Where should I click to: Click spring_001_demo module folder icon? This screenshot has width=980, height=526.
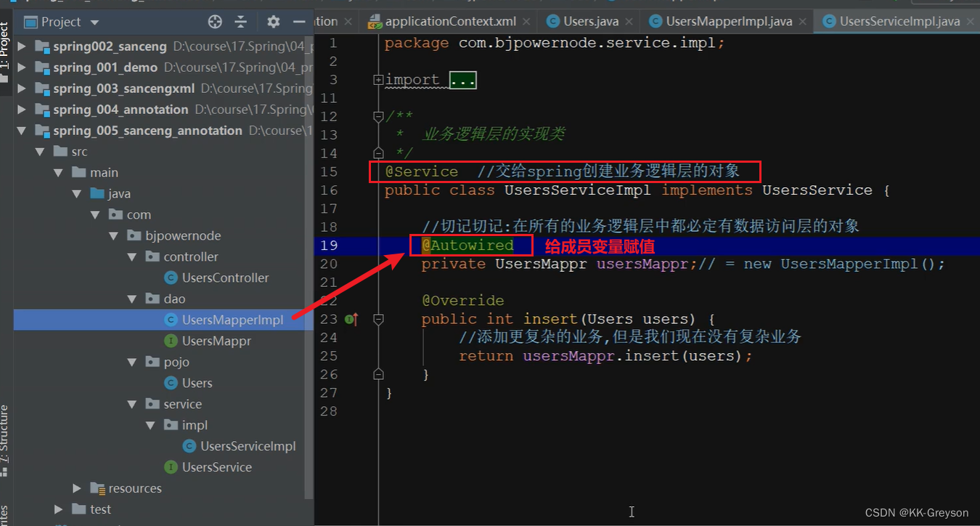(x=41, y=68)
